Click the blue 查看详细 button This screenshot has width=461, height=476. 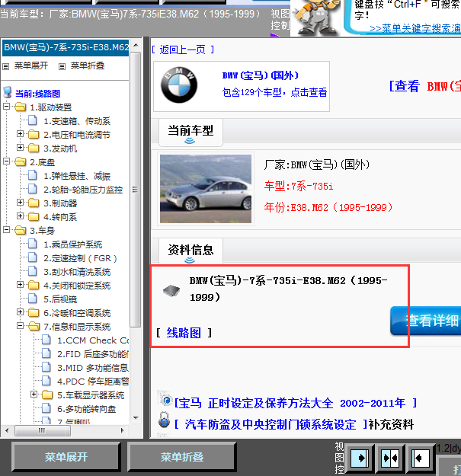click(x=426, y=321)
